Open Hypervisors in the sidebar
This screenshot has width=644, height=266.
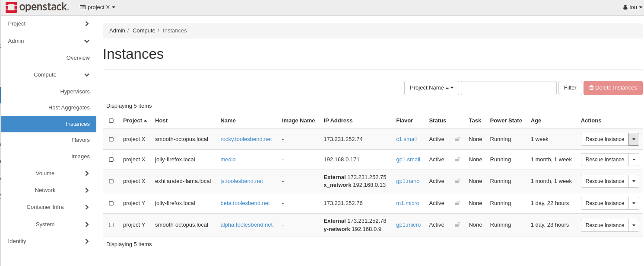[75, 92]
